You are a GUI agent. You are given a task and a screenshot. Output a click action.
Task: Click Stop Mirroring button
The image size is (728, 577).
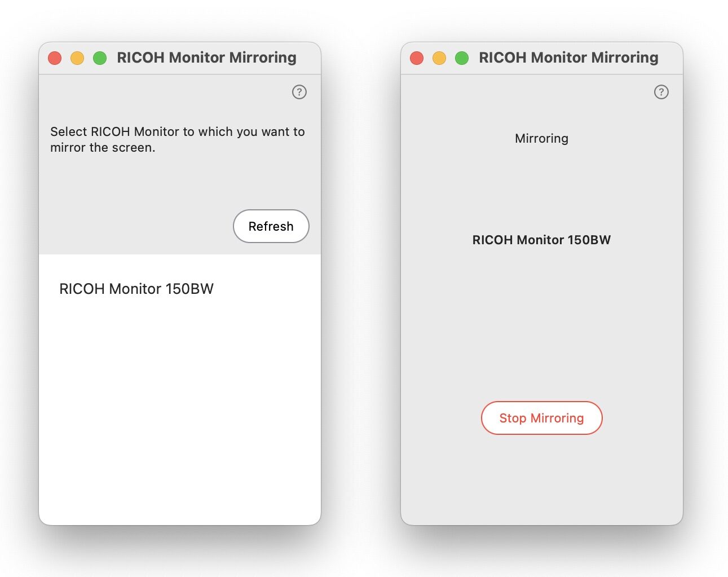pyautogui.click(x=542, y=418)
